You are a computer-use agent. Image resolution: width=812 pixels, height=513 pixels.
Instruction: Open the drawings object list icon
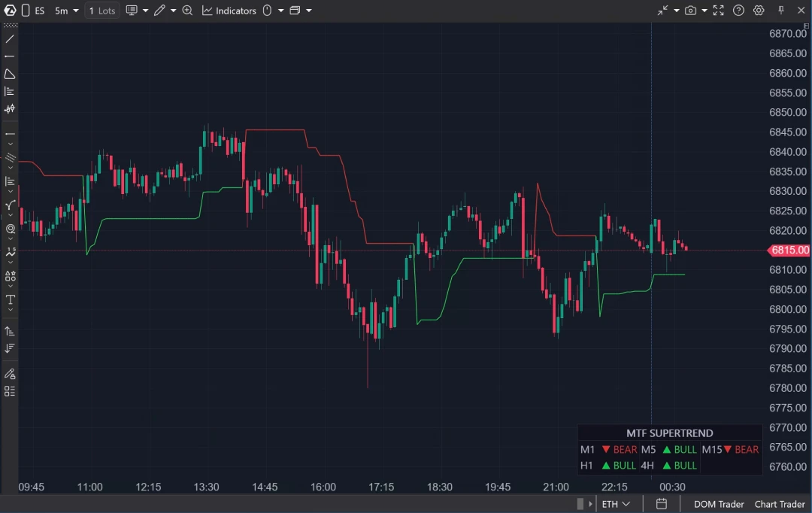(9, 391)
